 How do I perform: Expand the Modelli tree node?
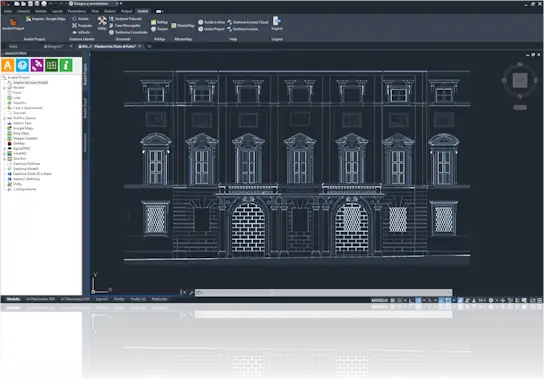[5, 88]
